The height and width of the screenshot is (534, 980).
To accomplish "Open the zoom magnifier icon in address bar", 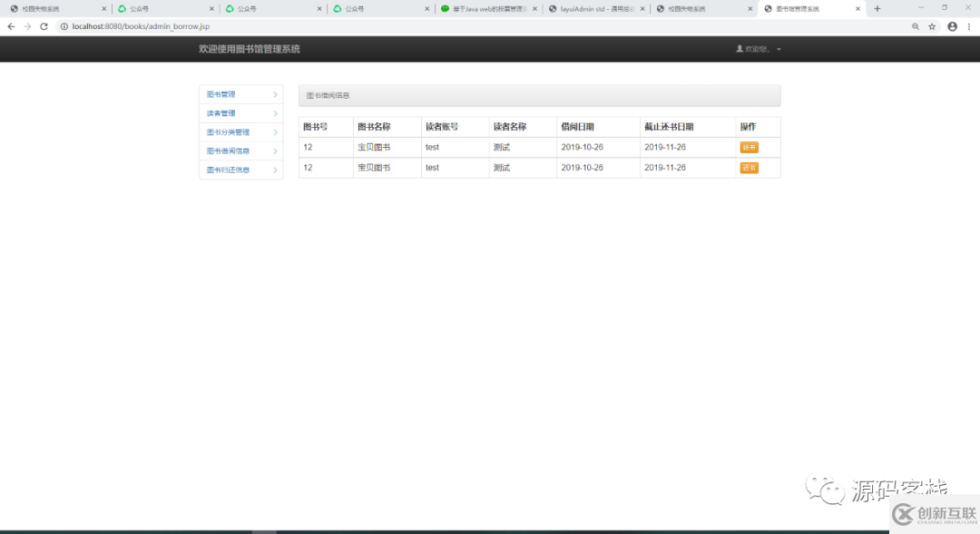I will click(916, 26).
